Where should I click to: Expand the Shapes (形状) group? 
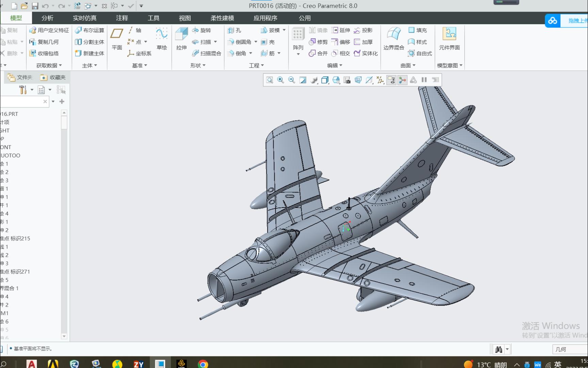pyautogui.click(x=198, y=65)
